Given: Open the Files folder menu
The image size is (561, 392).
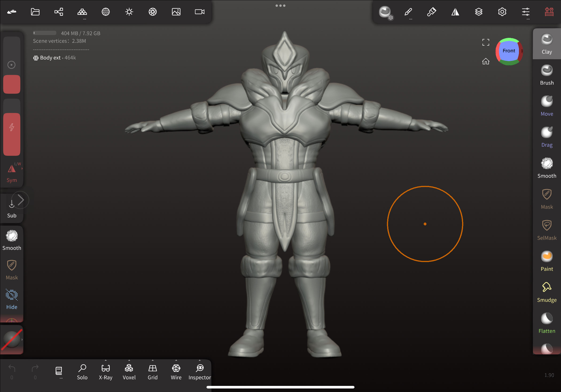Looking at the screenshot, I should [x=35, y=12].
